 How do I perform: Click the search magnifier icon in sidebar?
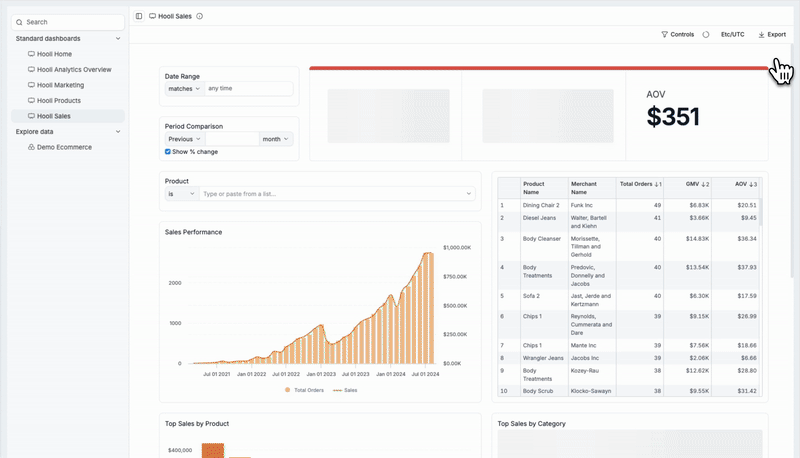(x=20, y=21)
